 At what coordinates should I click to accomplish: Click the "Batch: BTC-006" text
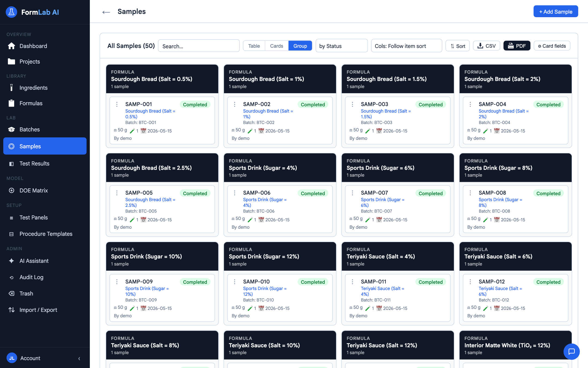[259, 211]
